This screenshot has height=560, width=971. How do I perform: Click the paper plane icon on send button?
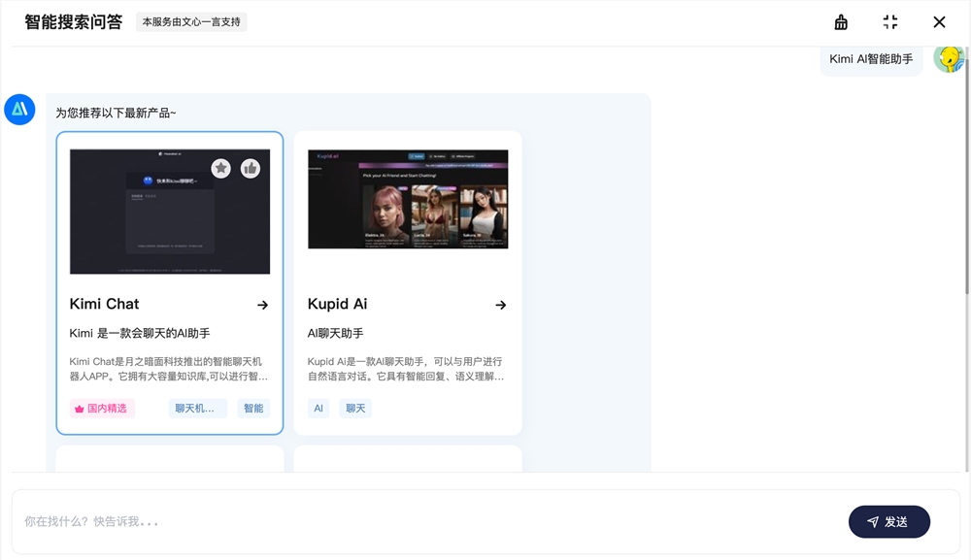[x=873, y=521]
